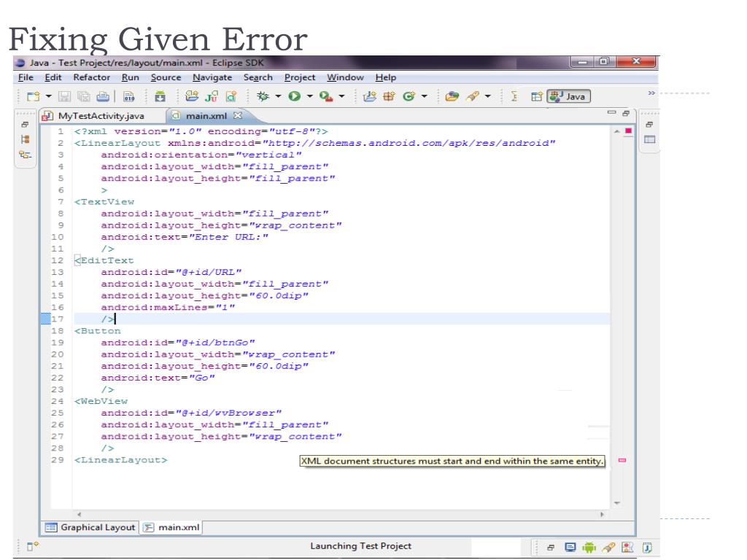This screenshot has height=560, width=747.
Task: Expand the New Java Class dropdown arrow
Action: click(x=424, y=96)
